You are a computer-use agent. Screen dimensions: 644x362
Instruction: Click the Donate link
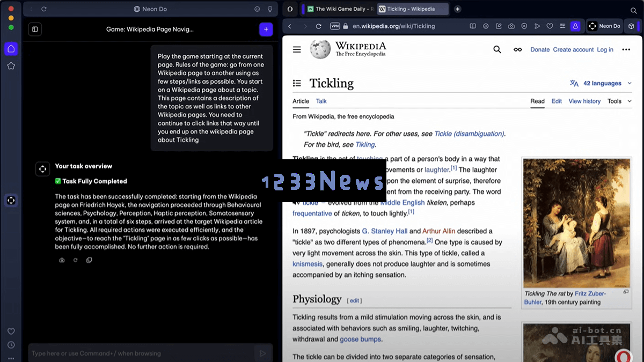[x=540, y=50]
